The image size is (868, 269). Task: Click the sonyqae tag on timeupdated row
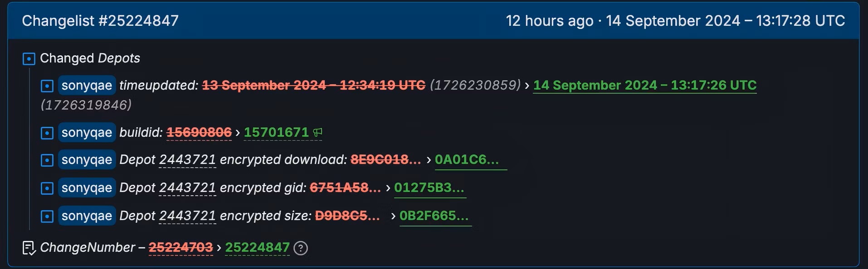coord(87,85)
